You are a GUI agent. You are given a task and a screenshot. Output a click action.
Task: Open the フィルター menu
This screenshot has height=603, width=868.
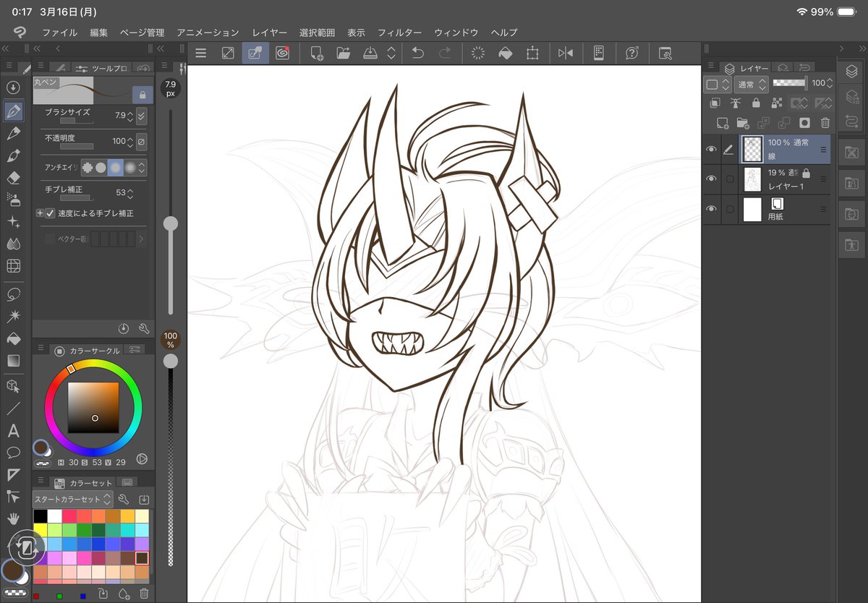399,33
